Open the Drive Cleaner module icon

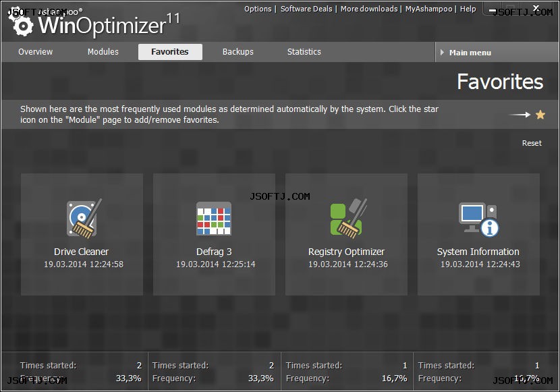[84, 219]
